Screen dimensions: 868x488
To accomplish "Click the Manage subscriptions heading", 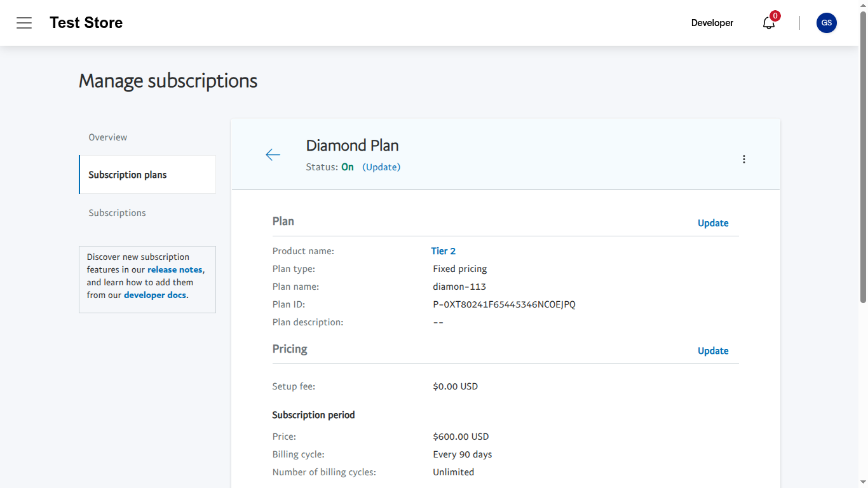I will pyautogui.click(x=168, y=81).
